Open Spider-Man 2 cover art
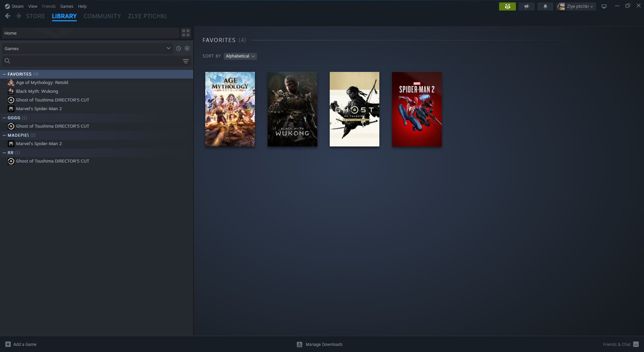 [x=417, y=109]
